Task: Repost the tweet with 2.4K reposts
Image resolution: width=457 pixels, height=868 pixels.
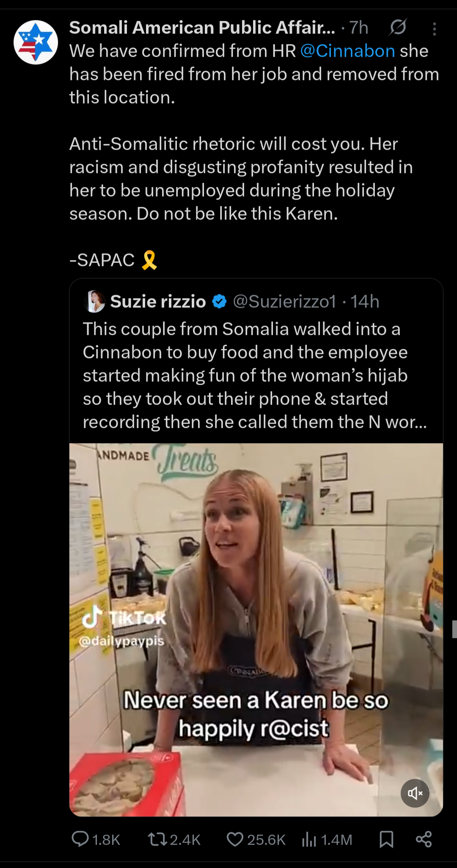Action: pos(157,839)
